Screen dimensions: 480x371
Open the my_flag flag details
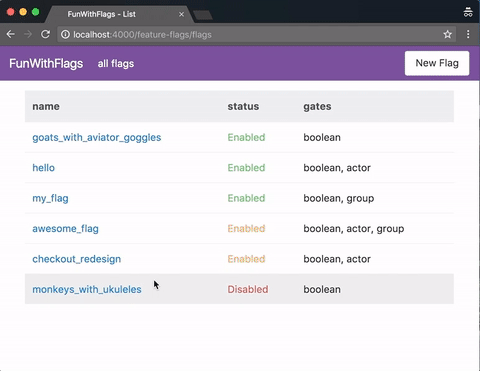click(x=50, y=198)
